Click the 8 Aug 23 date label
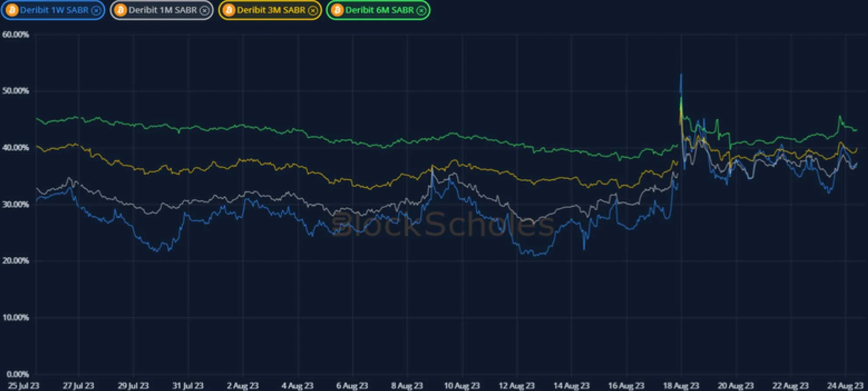 tap(407, 386)
